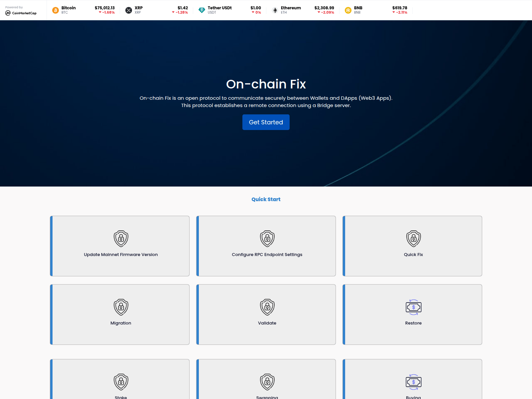Open the Tether USDt ticker name
The width and height of the screenshot is (532, 399).
(220, 8)
